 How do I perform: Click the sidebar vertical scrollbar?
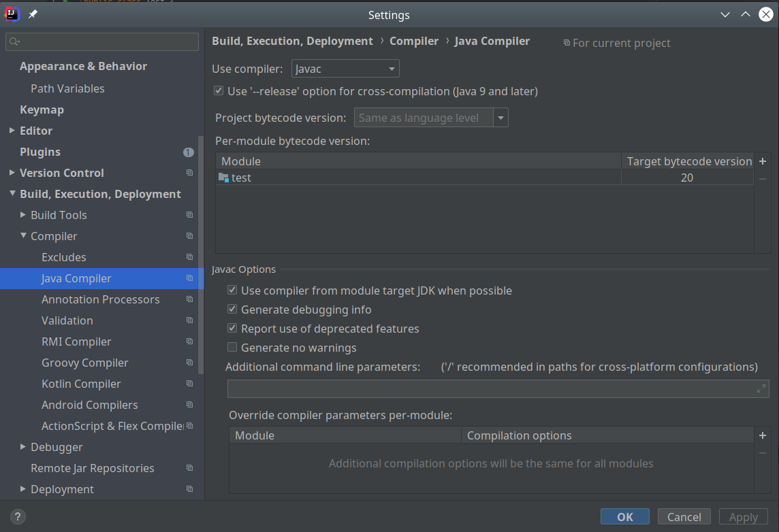pyautogui.click(x=201, y=255)
